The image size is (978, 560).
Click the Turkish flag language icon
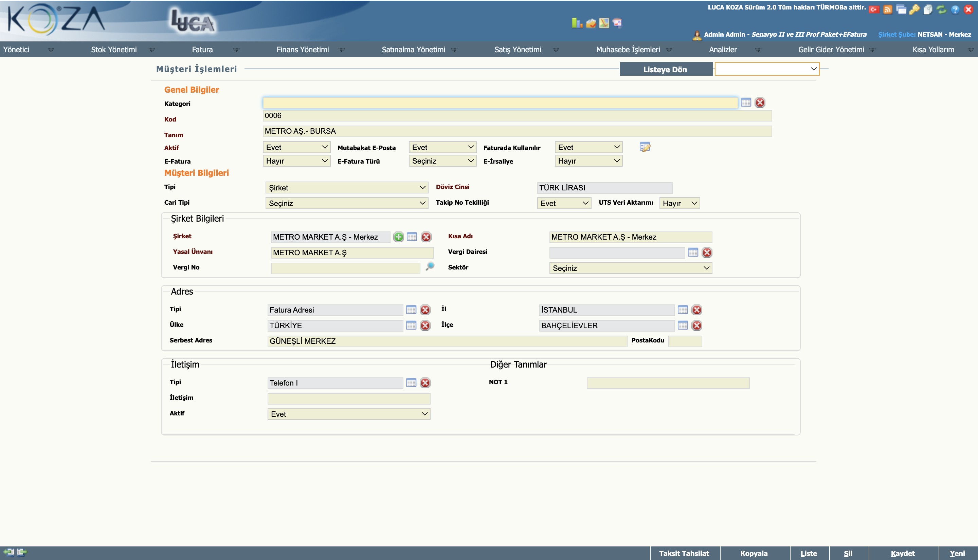coord(874,10)
